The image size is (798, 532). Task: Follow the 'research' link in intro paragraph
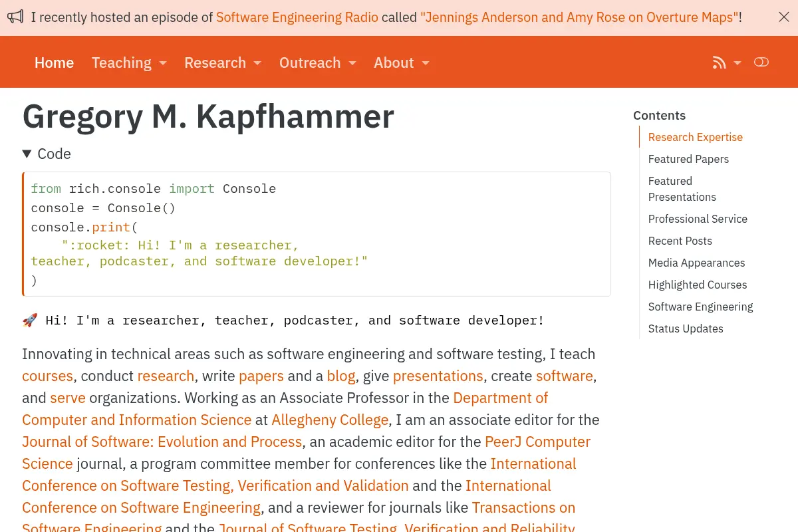166,376
